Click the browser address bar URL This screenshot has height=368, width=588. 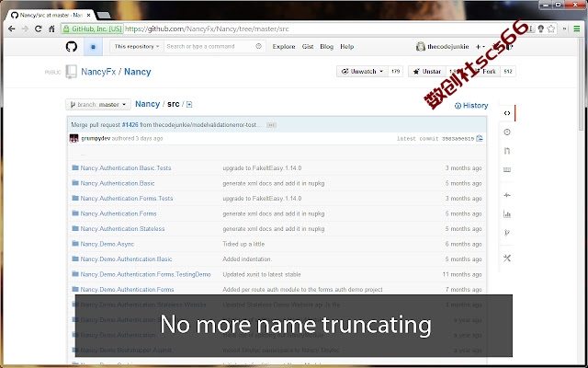tap(207, 29)
